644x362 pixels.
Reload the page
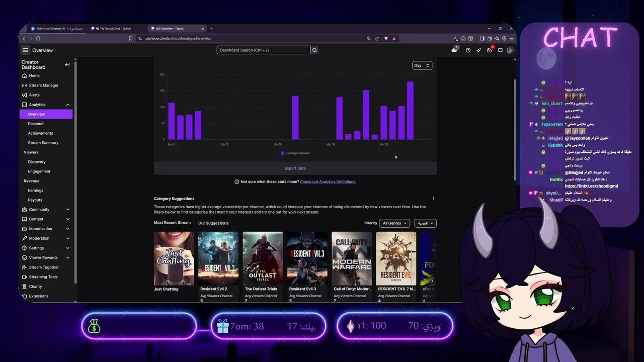pyautogui.click(x=38, y=38)
